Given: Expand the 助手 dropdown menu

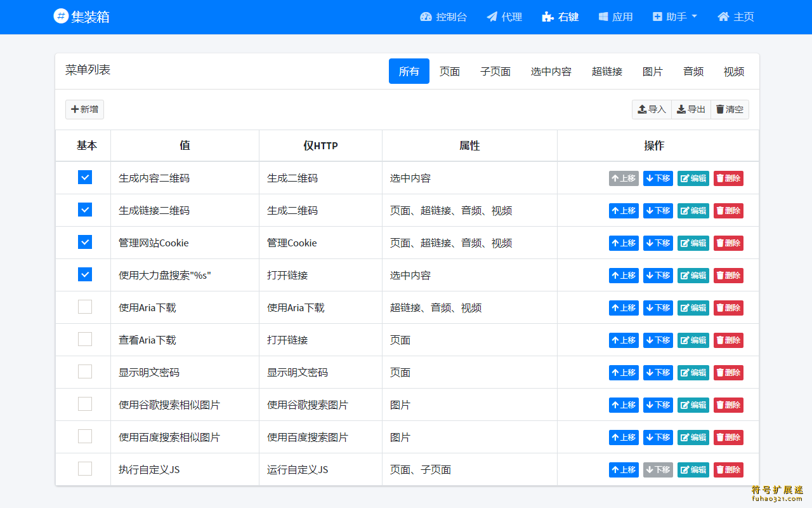Looking at the screenshot, I should [675, 17].
